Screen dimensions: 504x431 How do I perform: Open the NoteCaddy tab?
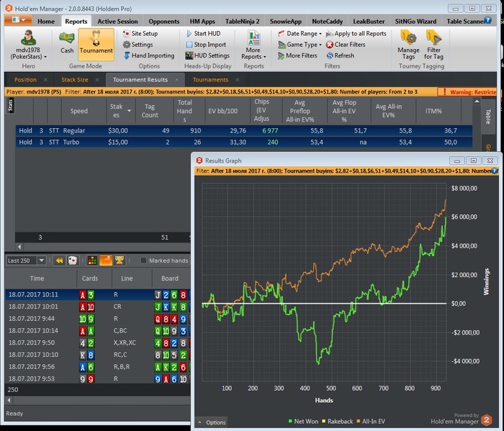[327, 22]
